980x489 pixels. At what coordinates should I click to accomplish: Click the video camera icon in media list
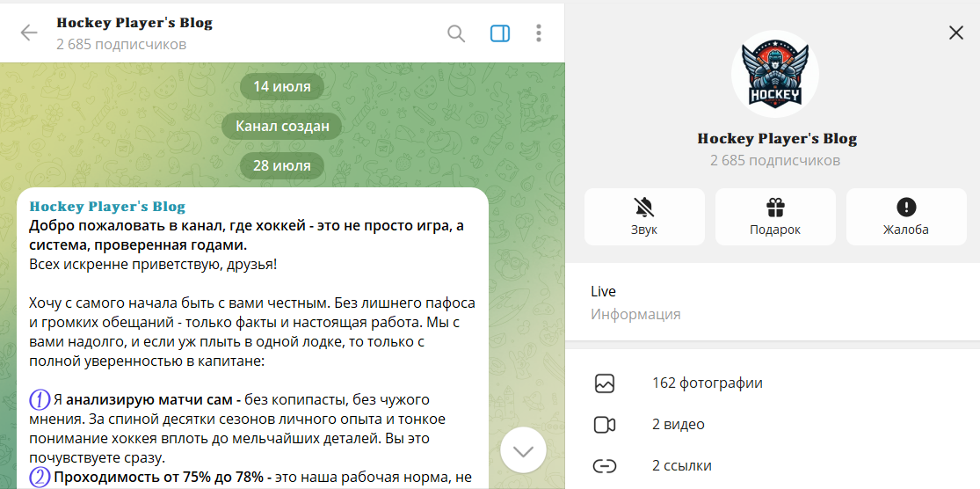pos(604,425)
